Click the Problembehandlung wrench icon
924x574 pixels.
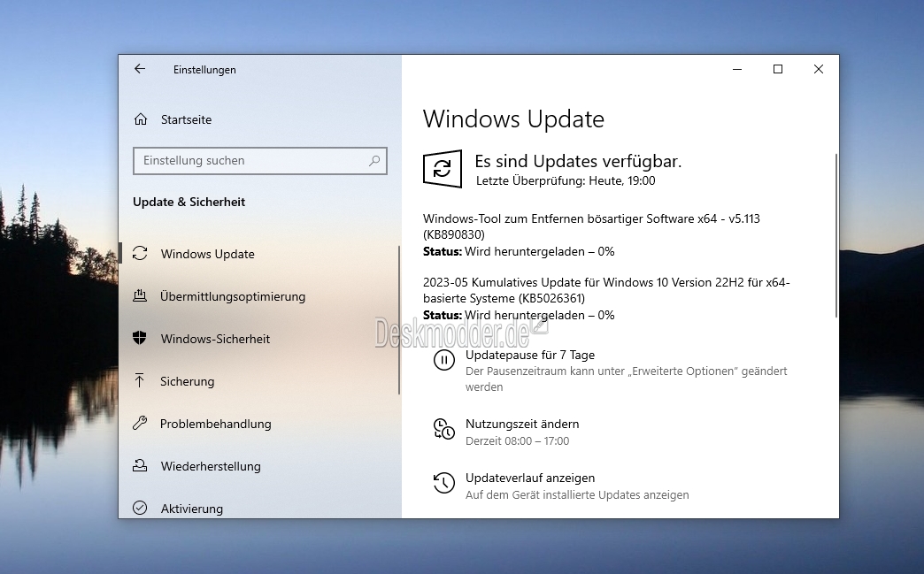[x=140, y=423]
